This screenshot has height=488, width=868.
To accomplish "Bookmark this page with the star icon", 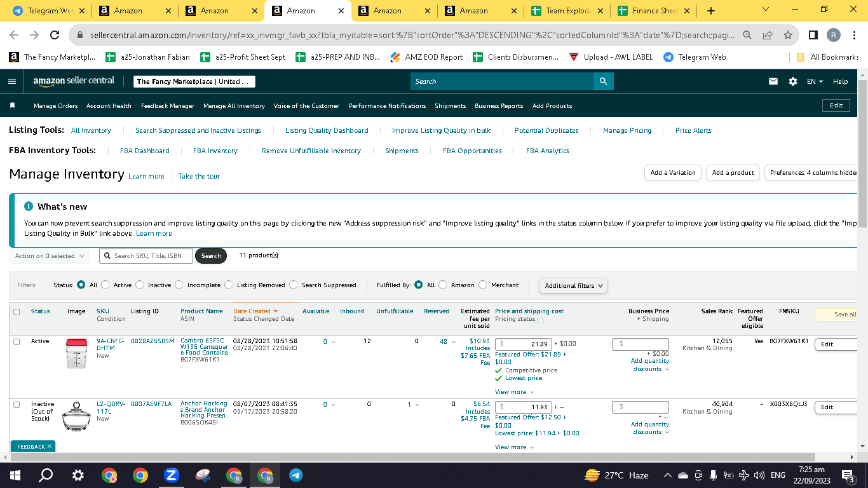I will coord(788,35).
